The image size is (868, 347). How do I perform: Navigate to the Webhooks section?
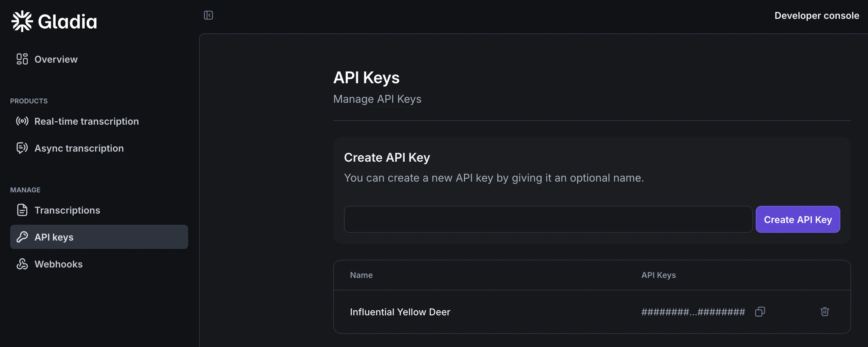tap(59, 264)
